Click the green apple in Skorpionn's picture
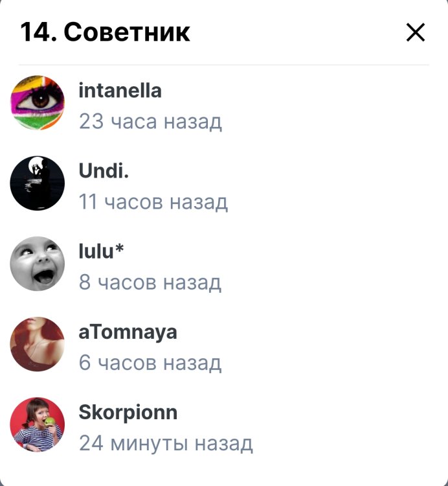Viewport: 448px width, 486px height. [x=49, y=422]
